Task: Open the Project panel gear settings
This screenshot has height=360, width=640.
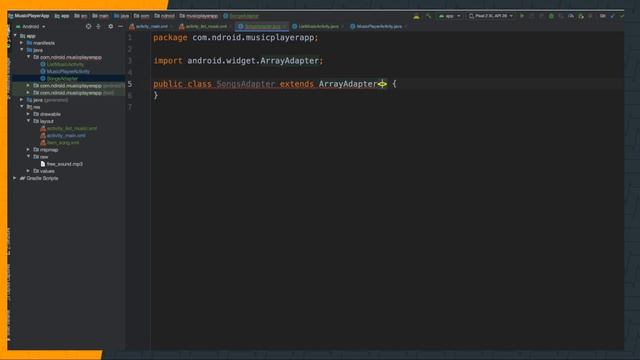Action: pyautogui.click(x=111, y=27)
